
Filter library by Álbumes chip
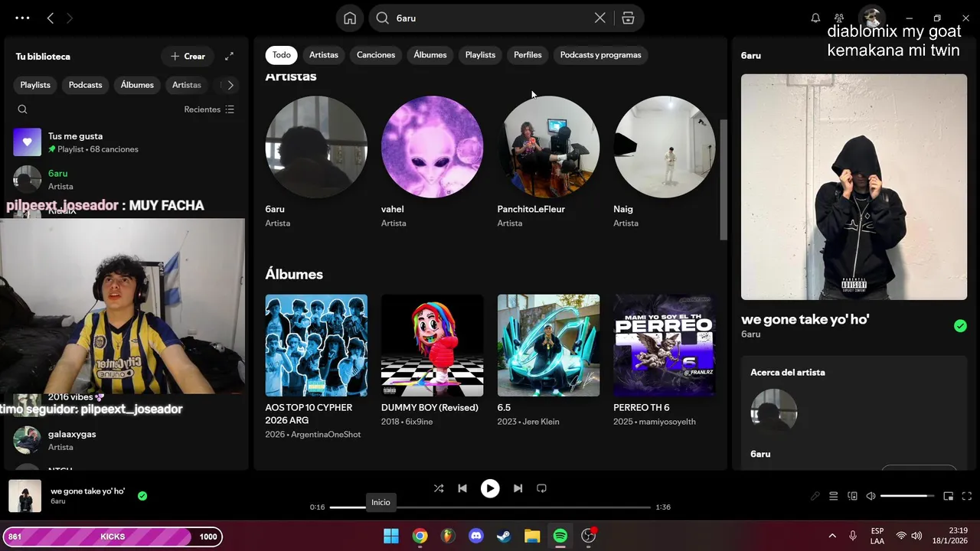(x=137, y=85)
